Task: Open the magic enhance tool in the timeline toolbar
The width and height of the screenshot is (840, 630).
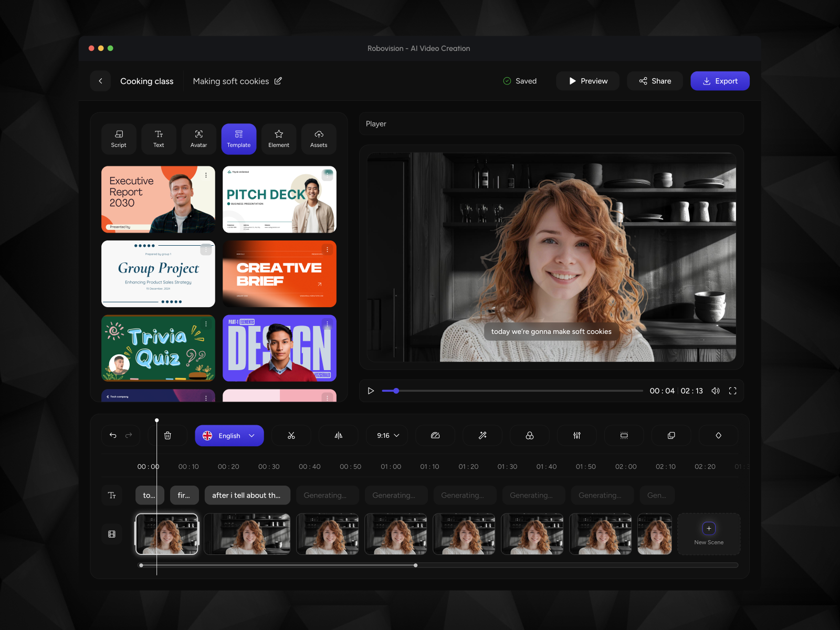Action: click(482, 435)
